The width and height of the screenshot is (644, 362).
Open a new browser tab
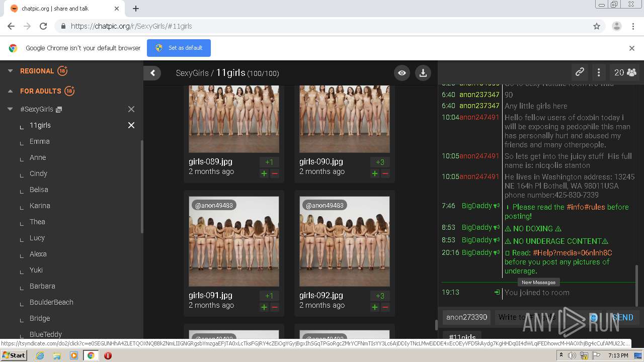[136, 9]
